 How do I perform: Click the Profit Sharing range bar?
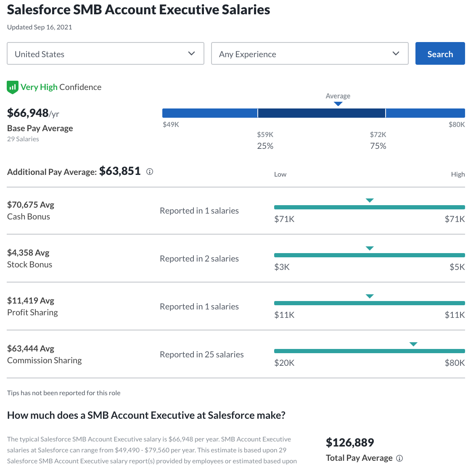(x=370, y=303)
